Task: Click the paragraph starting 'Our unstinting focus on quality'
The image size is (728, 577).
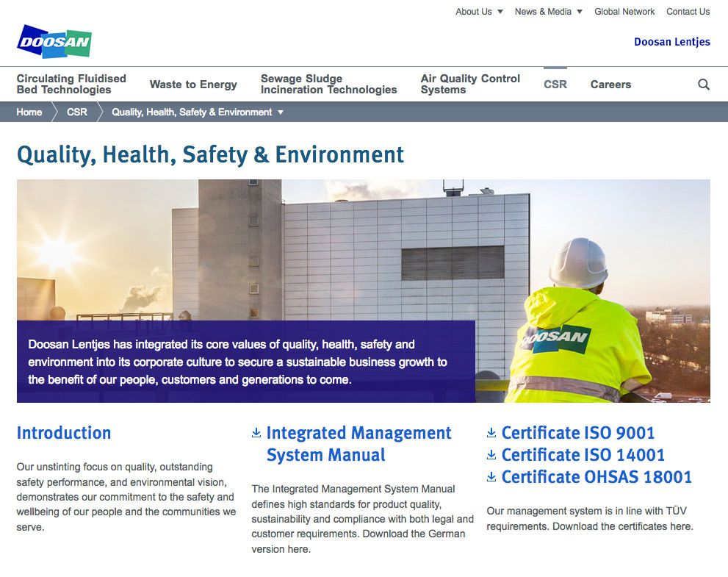Action: coord(126,497)
